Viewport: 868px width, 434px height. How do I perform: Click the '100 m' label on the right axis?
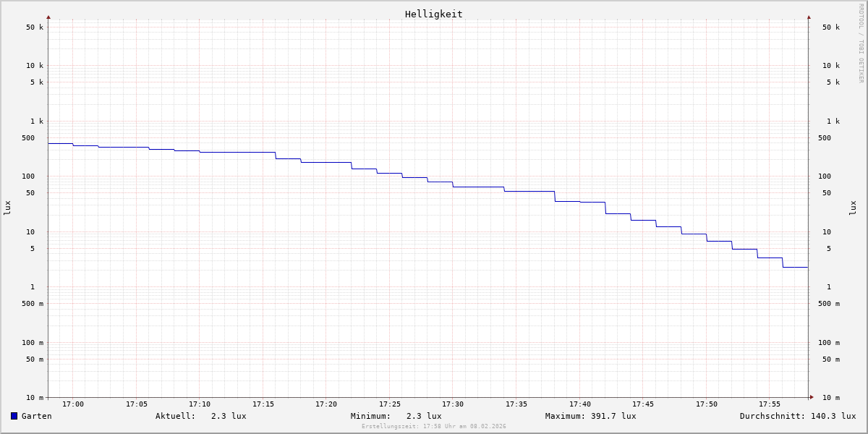(x=829, y=343)
